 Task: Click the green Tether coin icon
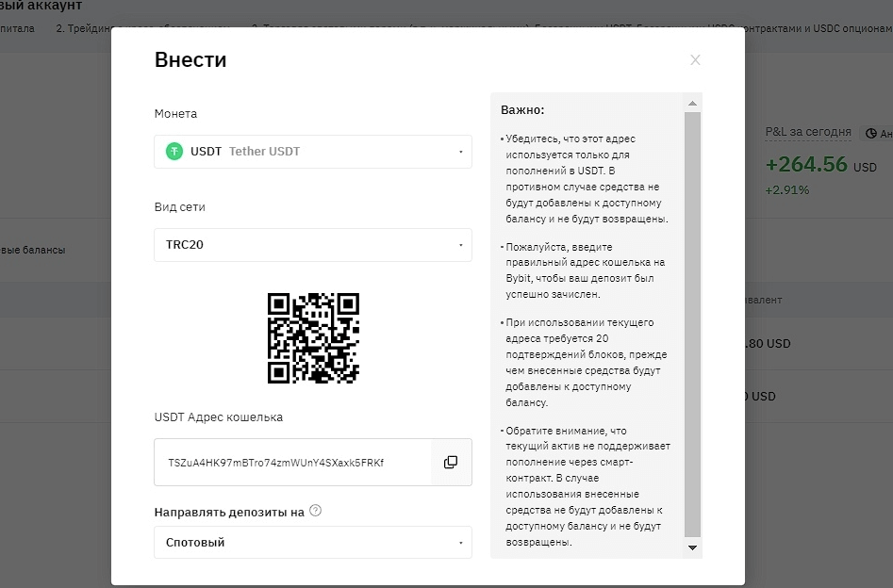(x=174, y=151)
